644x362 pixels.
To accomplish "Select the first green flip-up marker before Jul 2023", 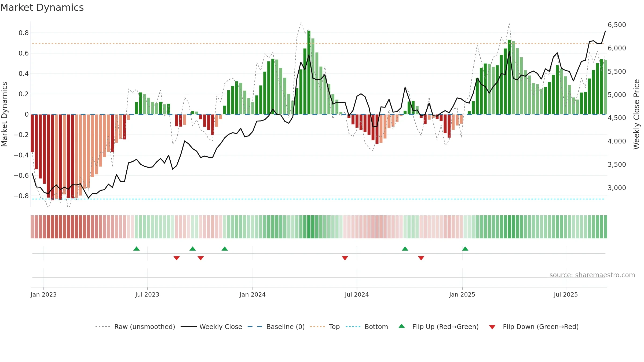I will (137, 249).
